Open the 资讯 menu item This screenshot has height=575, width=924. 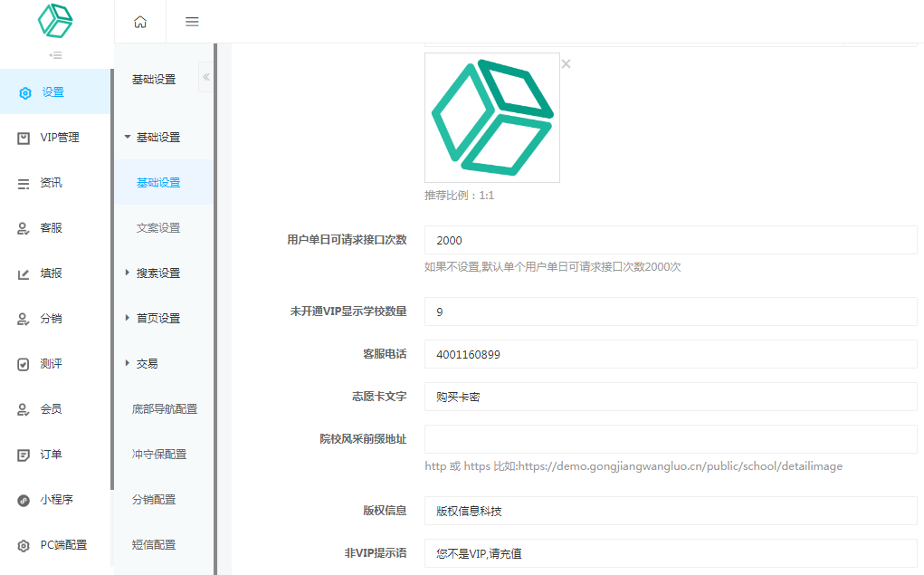(55, 183)
